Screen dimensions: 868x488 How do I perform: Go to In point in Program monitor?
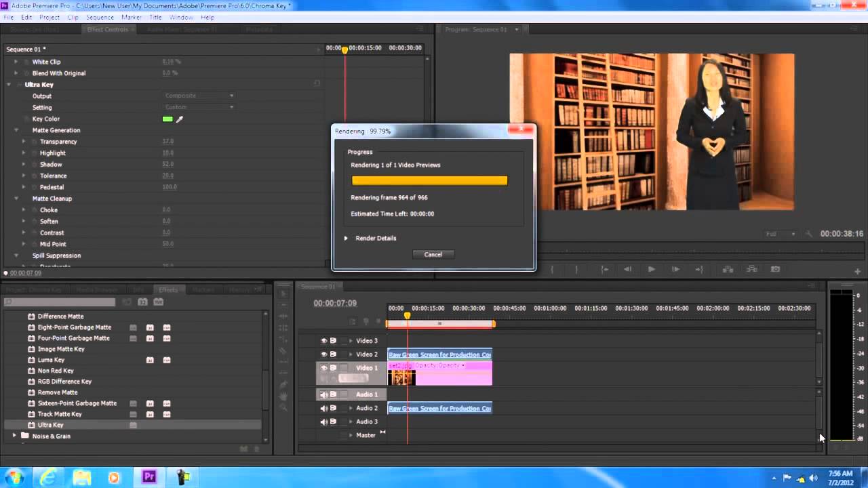[x=604, y=269]
